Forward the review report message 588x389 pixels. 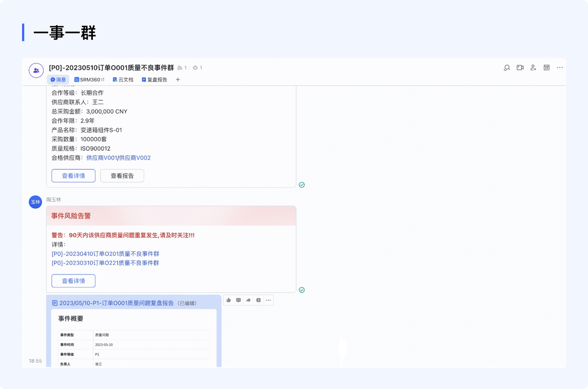point(249,300)
